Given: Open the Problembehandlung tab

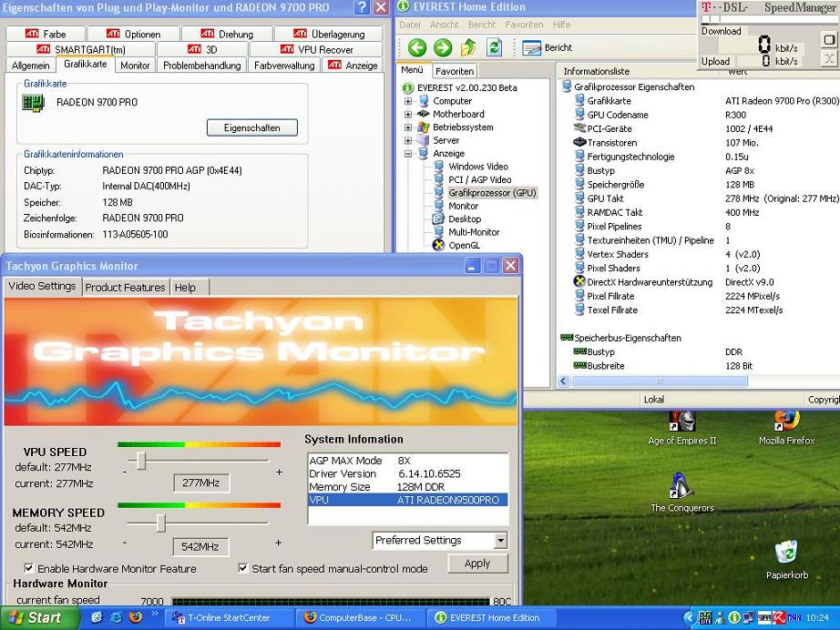Looking at the screenshot, I should (x=202, y=66).
